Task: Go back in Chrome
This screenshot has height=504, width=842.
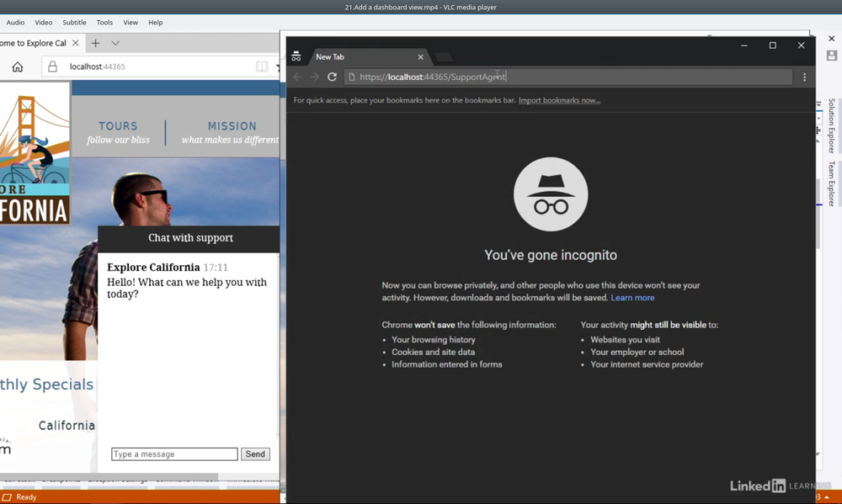Action: [297, 77]
